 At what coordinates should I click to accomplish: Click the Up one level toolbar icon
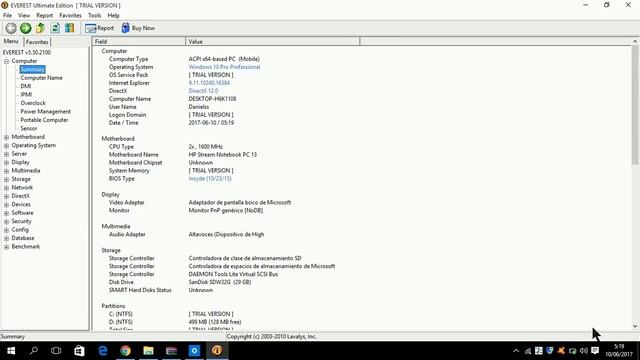tap(40, 28)
